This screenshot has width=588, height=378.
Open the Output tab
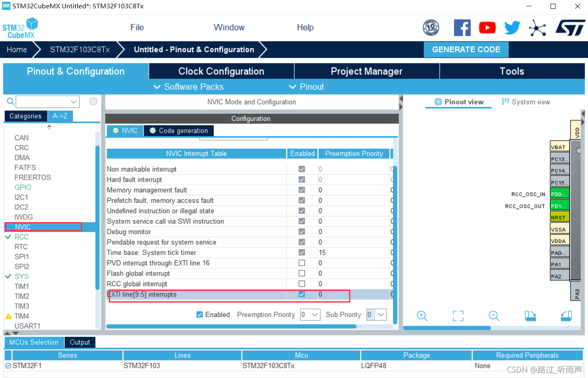tap(80, 342)
